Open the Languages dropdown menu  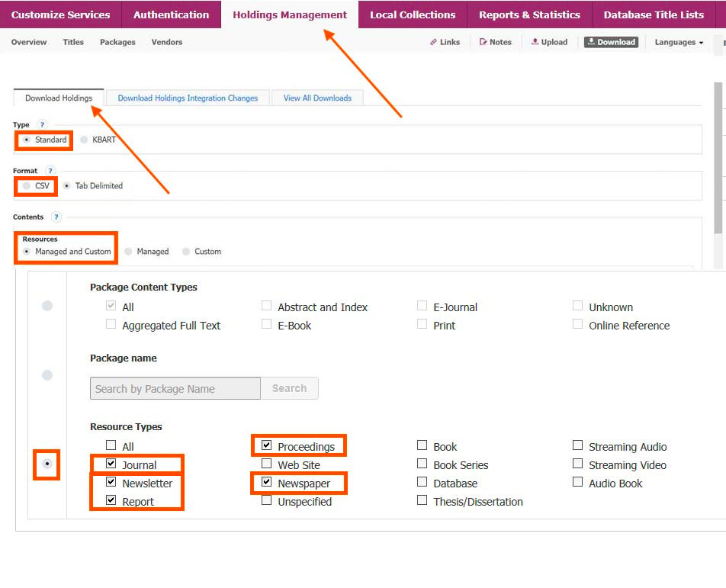(679, 42)
